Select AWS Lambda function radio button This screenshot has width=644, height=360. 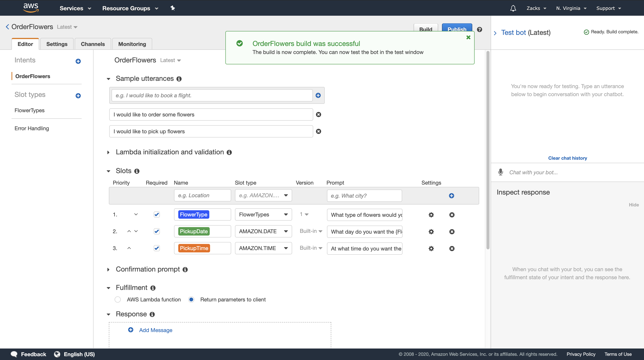(117, 299)
